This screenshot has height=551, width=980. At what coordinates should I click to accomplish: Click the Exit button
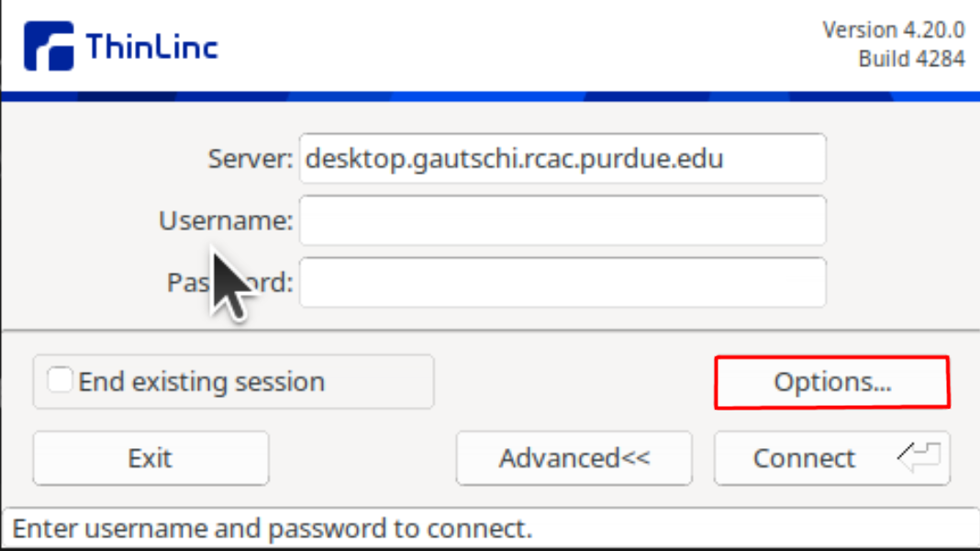[150, 458]
